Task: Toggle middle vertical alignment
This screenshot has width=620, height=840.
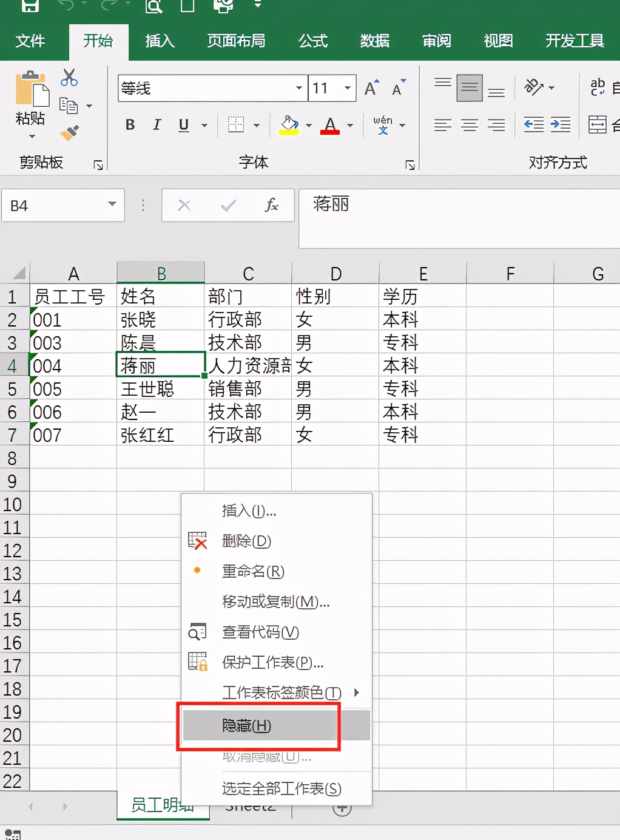Action: (470, 89)
